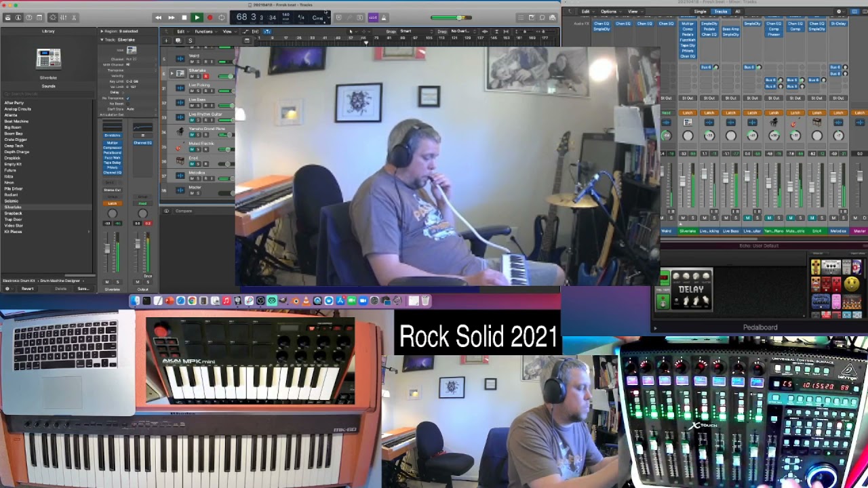Select the yellow pedal in the pedal browser
The image size is (868, 488).
(816, 267)
